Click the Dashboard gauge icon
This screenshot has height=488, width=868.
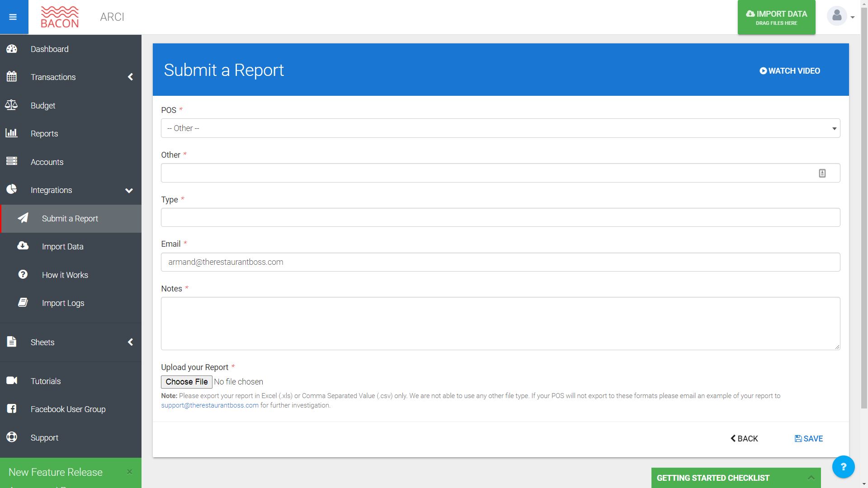click(x=12, y=49)
